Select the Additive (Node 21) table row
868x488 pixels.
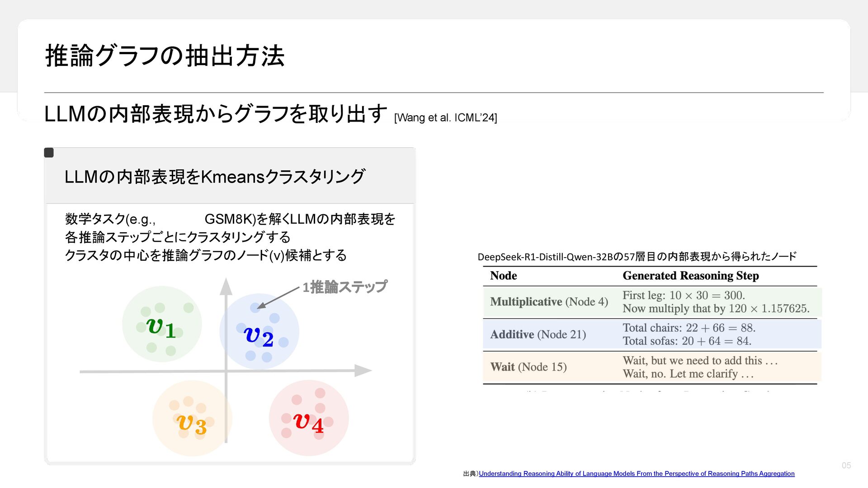tap(538, 335)
